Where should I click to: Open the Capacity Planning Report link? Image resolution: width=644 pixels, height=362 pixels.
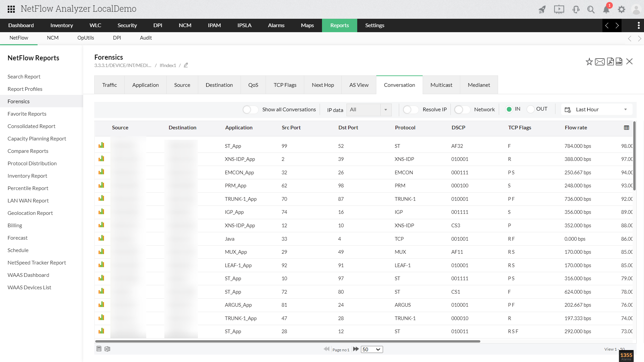pos(37,138)
